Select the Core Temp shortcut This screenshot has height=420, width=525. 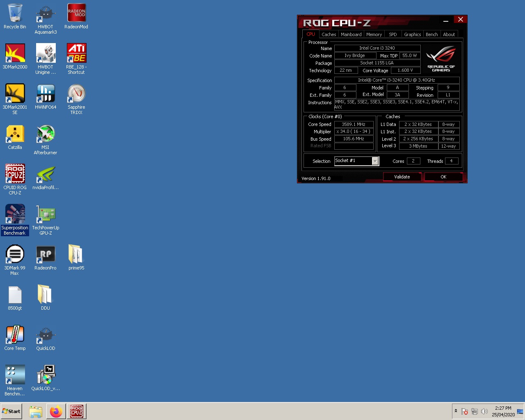pyautogui.click(x=15, y=338)
